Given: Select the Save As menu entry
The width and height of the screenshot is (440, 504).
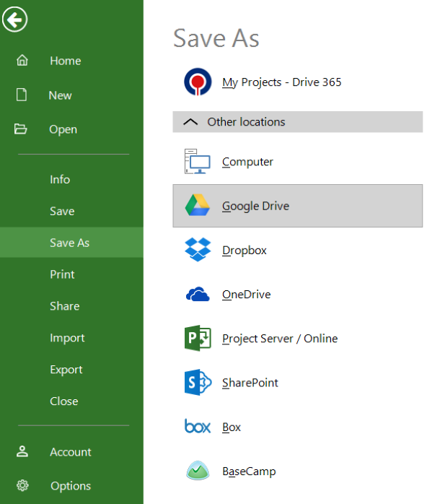Looking at the screenshot, I should [x=70, y=243].
